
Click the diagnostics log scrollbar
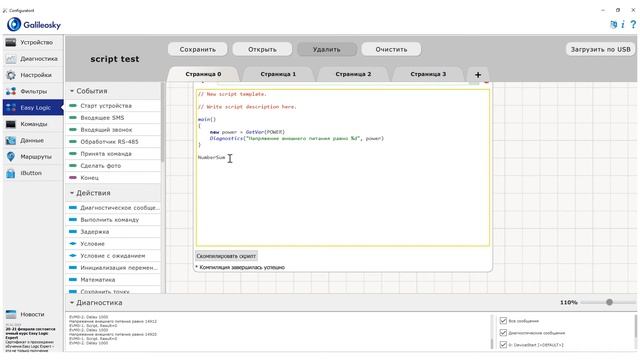(492, 344)
